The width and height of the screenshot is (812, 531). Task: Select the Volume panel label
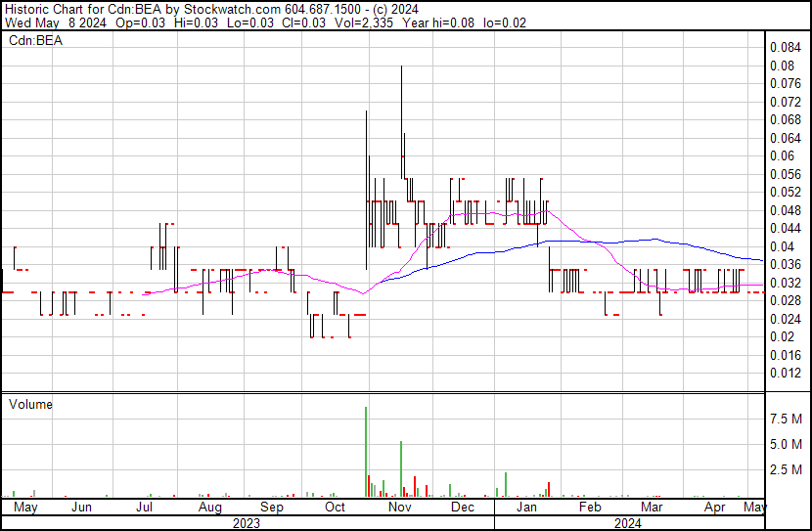[30, 404]
